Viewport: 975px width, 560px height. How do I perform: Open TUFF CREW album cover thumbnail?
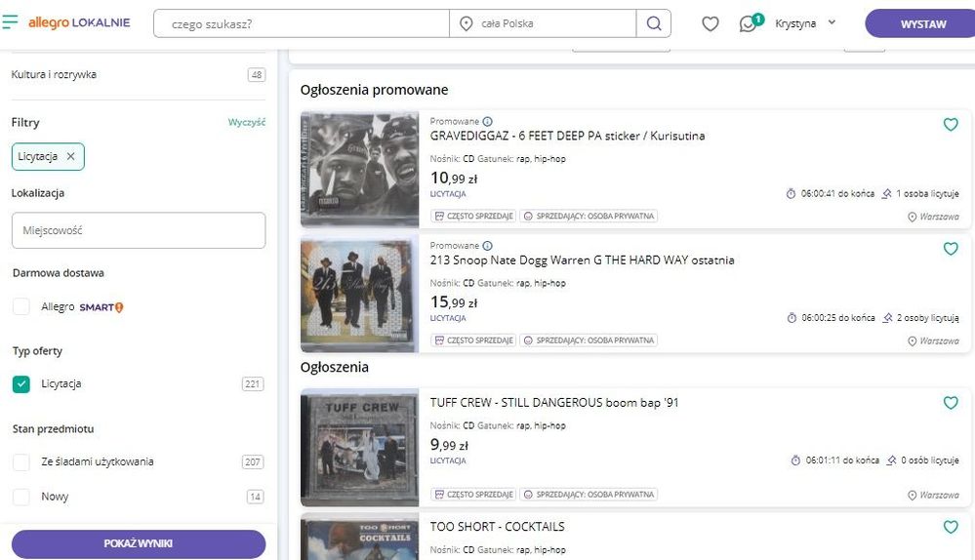(x=359, y=448)
